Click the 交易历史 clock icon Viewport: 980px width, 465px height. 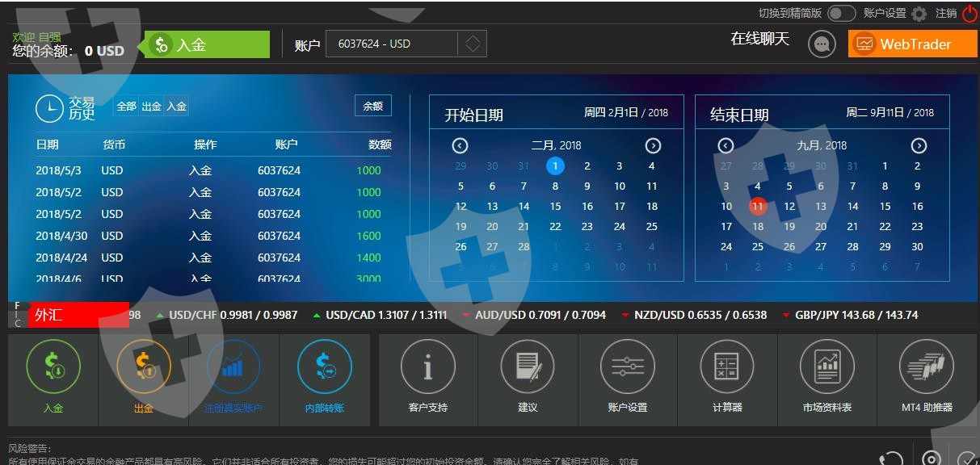coord(49,108)
